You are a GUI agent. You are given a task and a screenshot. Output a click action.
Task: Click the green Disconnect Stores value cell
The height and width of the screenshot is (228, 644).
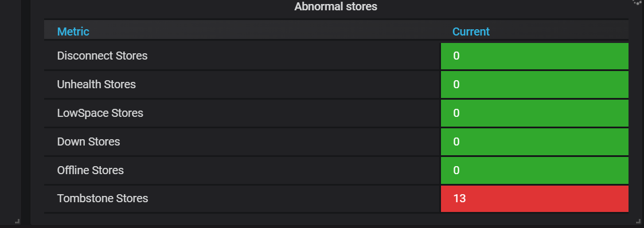534,56
